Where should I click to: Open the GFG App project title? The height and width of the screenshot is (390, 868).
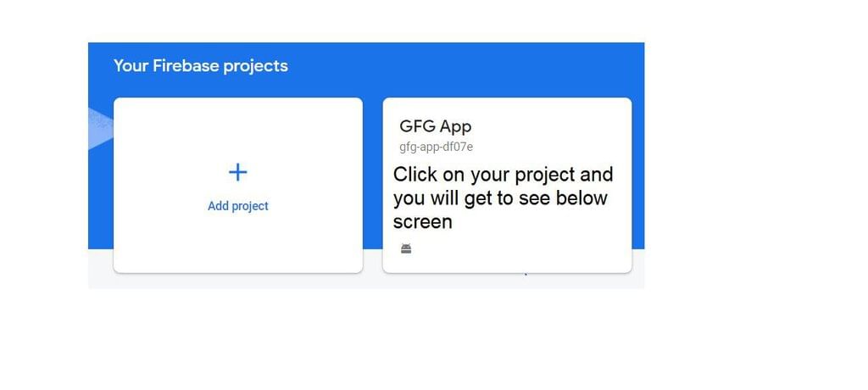click(x=435, y=126)
